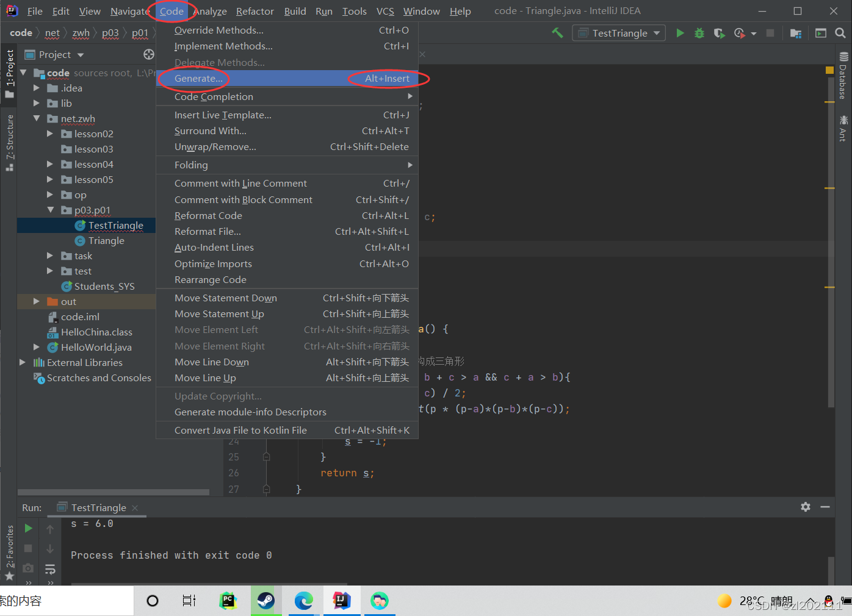This screenshot has width=852, height=616.
Task: Open the Folding submenu
Action: click(287, 165)
